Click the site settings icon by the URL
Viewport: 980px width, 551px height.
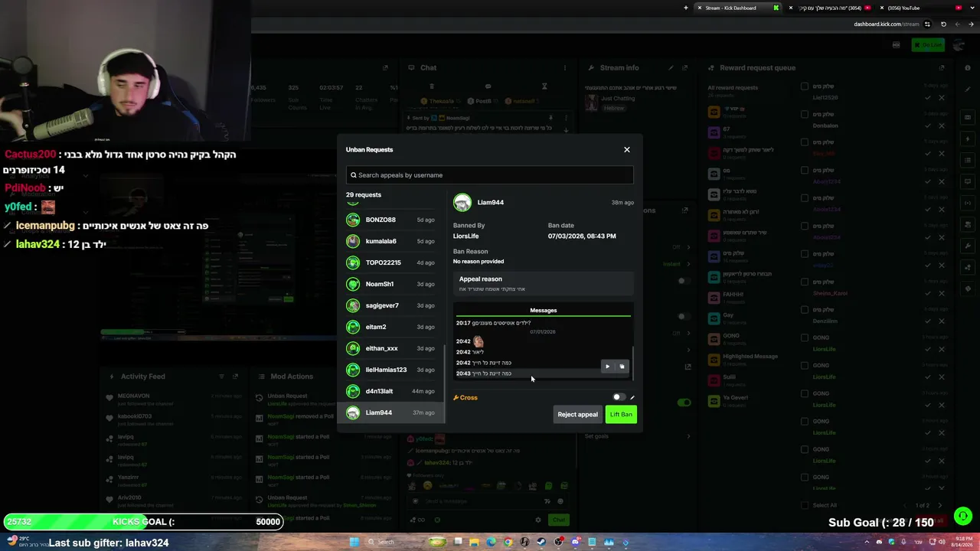click(x=927, y=24)
